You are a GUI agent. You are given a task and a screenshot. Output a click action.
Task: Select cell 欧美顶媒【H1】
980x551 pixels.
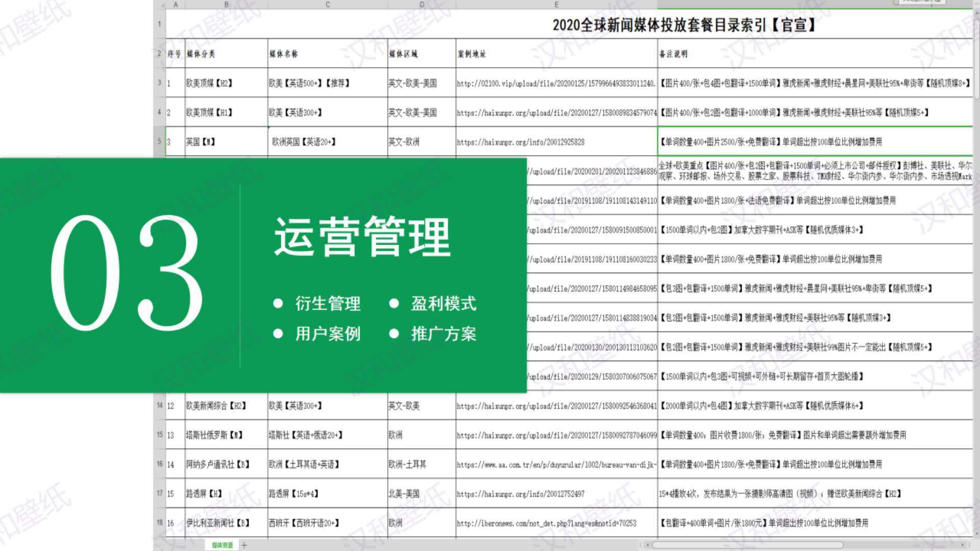tap(226, 112)
